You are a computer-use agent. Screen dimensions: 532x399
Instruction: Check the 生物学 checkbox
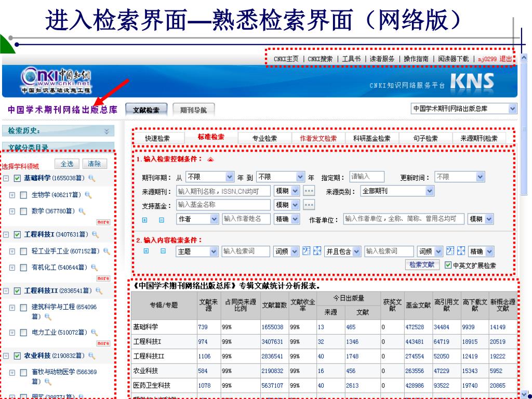tap(23, 195)
